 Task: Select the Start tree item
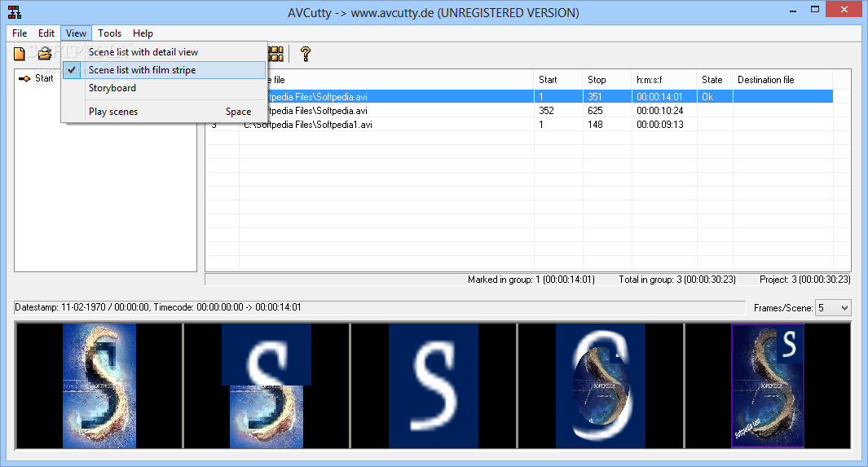44,78
